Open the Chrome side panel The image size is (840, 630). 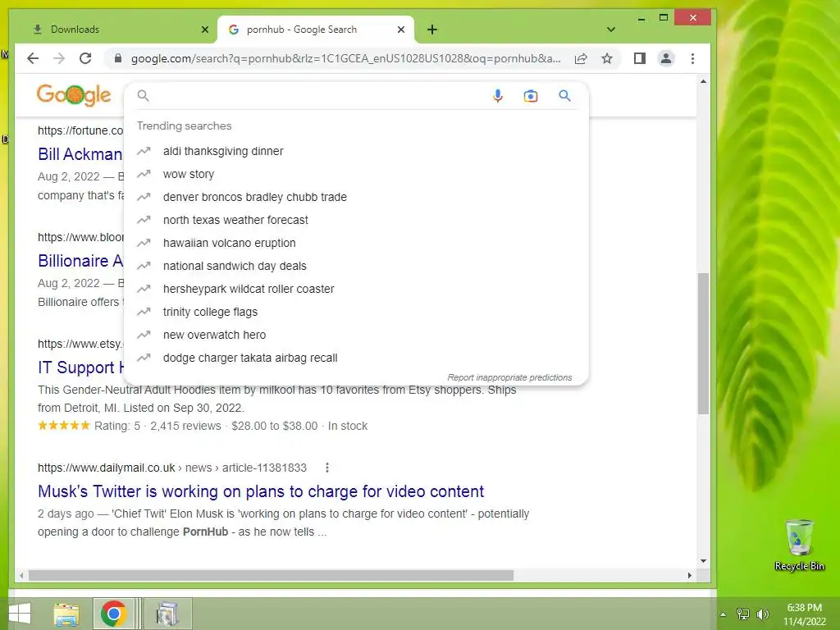coord(640,58)
